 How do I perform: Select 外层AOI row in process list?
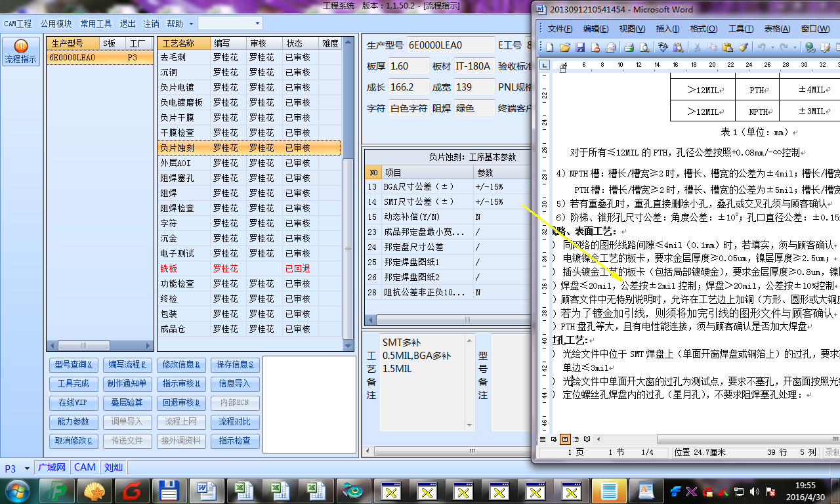click(x=249, y=163)
